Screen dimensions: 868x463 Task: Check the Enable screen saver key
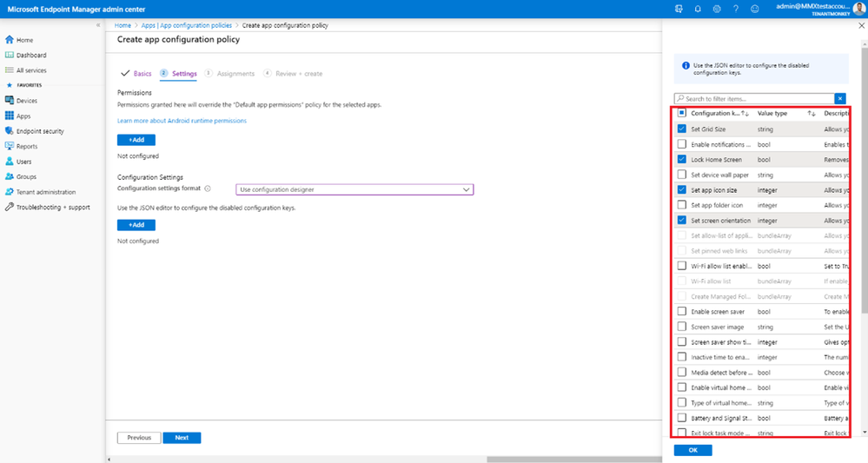click(x=681, y=312)
